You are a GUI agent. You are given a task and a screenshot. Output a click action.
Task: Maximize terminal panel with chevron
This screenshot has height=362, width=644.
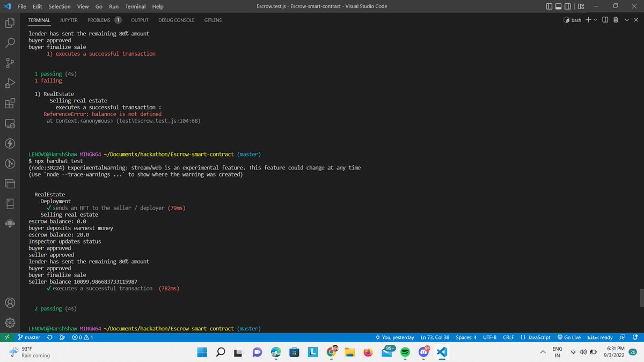(x=627, y=20)
